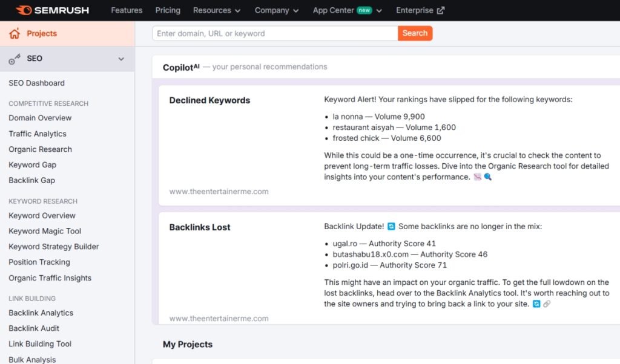Open Position Tracking
The height and width of the screenshot is (364, 620).
click(39, 262)
